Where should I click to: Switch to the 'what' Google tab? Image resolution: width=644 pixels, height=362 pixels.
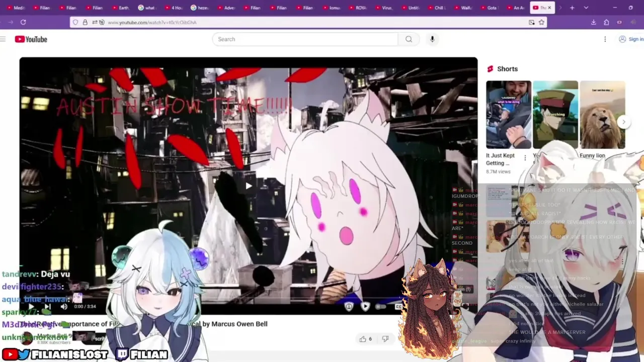click(x=147, y=8)
